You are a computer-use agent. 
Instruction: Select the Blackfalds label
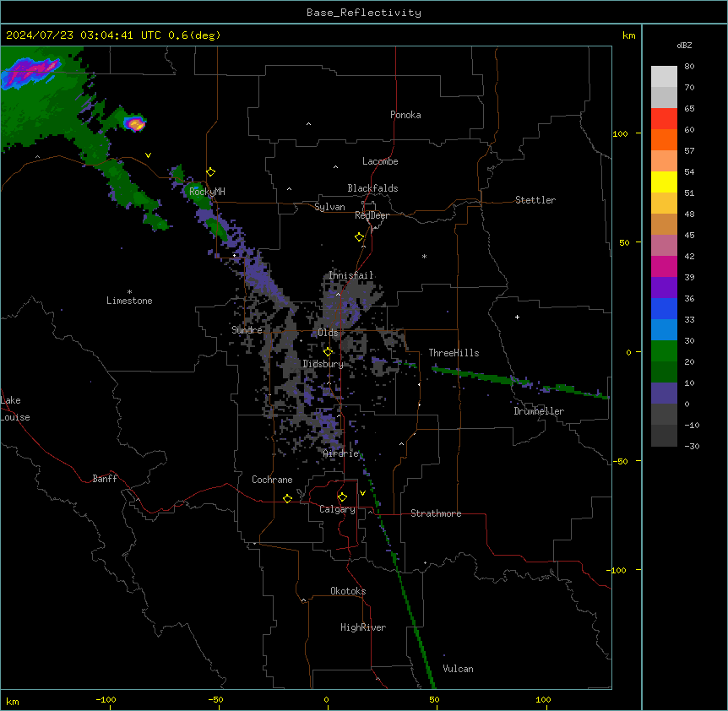tap(372, 188)
